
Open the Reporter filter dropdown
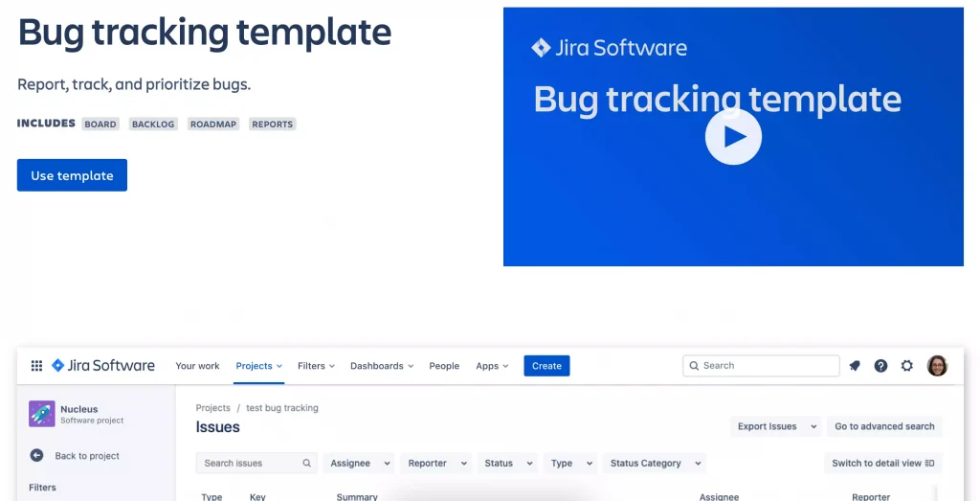point(436,464)
